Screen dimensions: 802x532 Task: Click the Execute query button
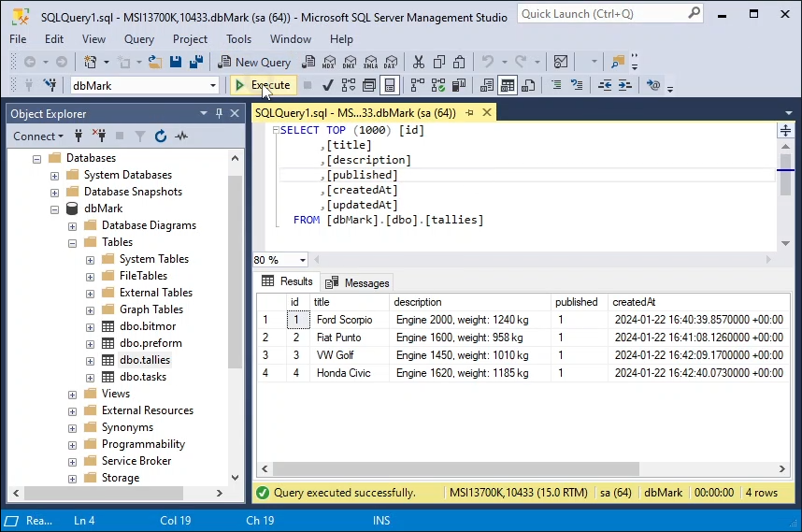coord(262,85)
